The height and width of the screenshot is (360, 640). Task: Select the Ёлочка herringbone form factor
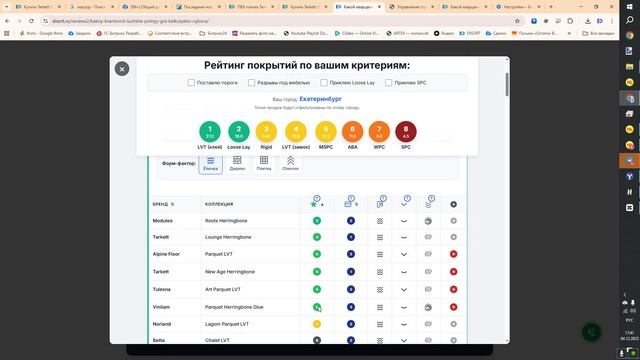211,163
